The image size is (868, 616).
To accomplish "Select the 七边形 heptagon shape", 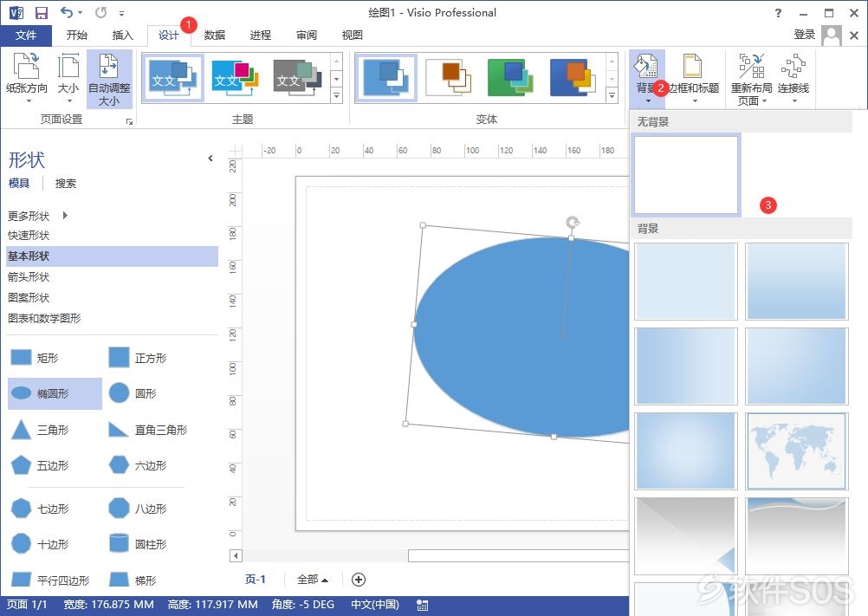I will coord(40,508).
